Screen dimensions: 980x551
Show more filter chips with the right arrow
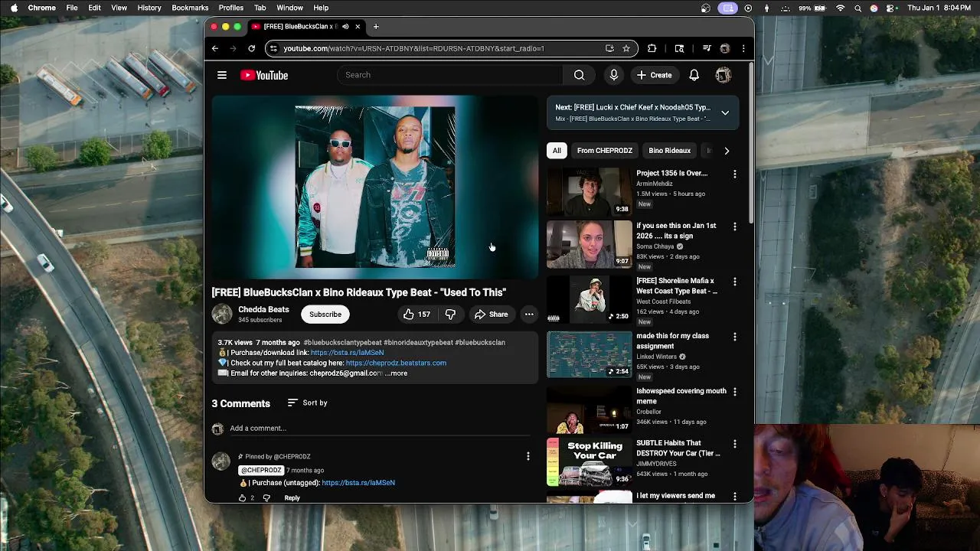tap(727, 151)
